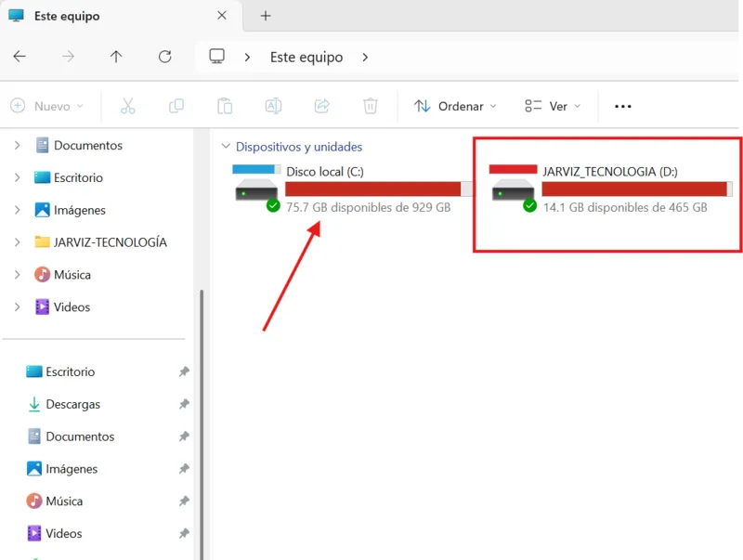This screenshot has height=560, width=743.
Task: Go back with the left arrow
Action: click(20, 57)
